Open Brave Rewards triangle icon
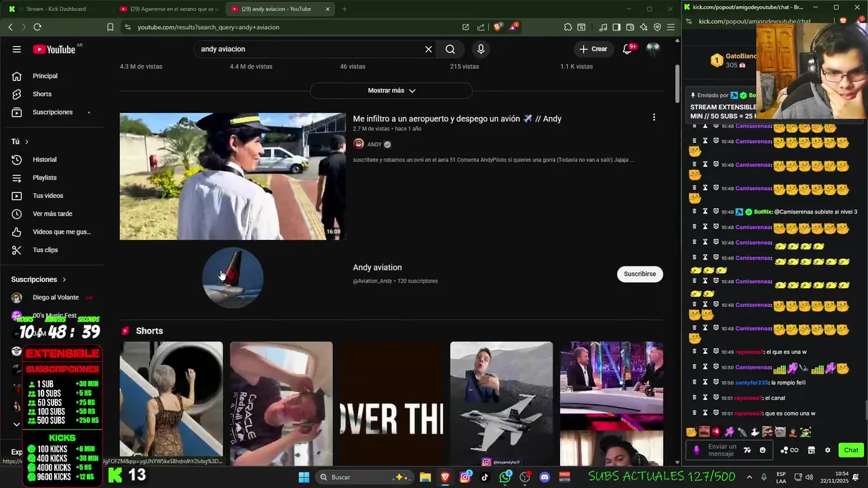868x488 pixels. pos(514,27)
